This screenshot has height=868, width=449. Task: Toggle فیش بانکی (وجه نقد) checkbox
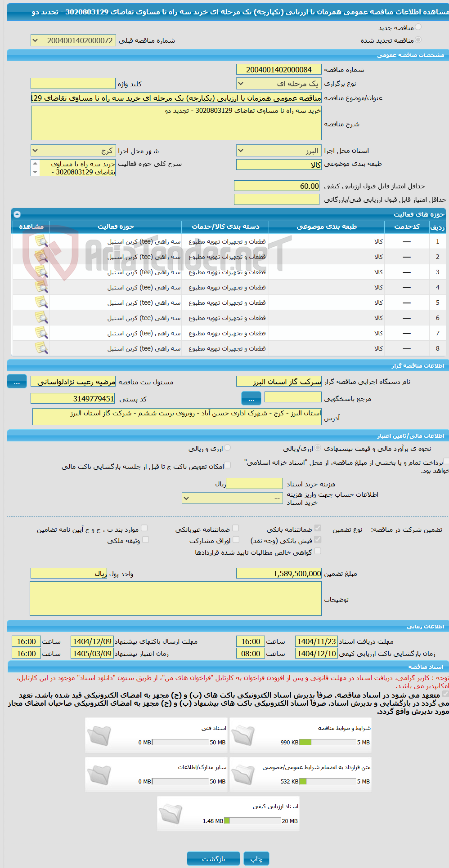[318, 540]
